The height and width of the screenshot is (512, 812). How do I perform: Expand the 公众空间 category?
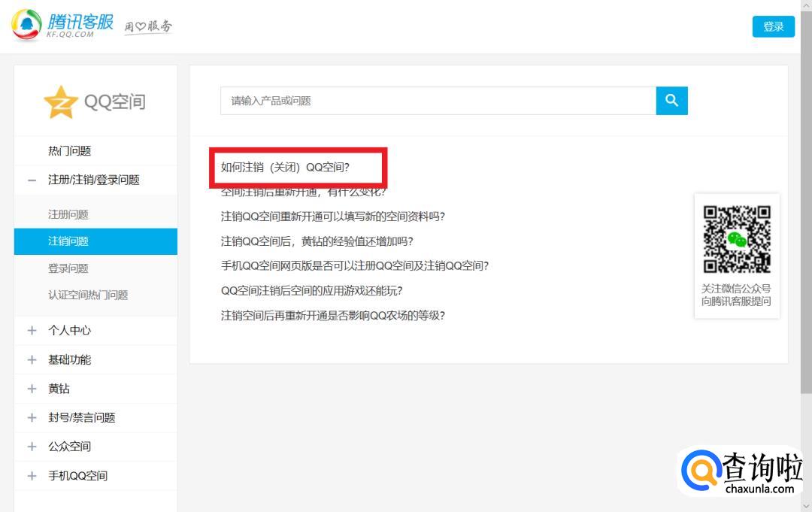pyautogui.click(x=32, y=447)
